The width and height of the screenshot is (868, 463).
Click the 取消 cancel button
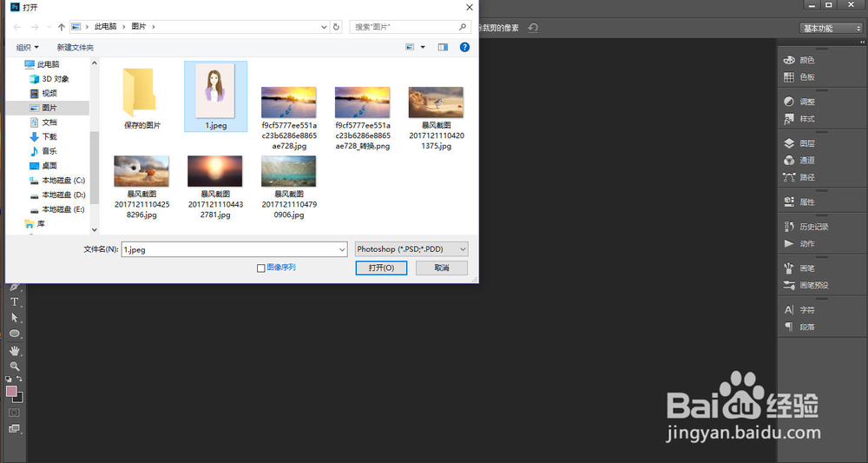[442, 268]
